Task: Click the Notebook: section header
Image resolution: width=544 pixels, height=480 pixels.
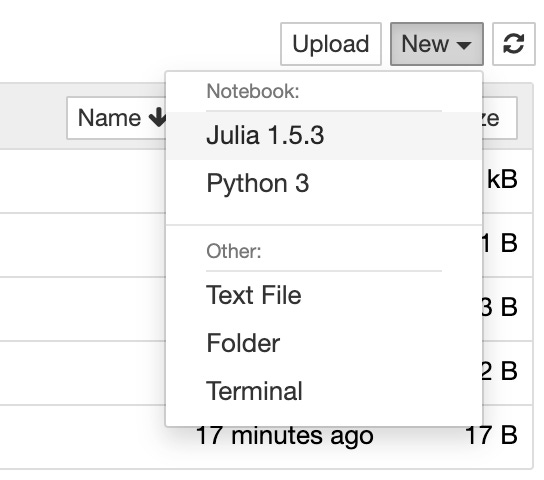Action: tap(253, 92)
